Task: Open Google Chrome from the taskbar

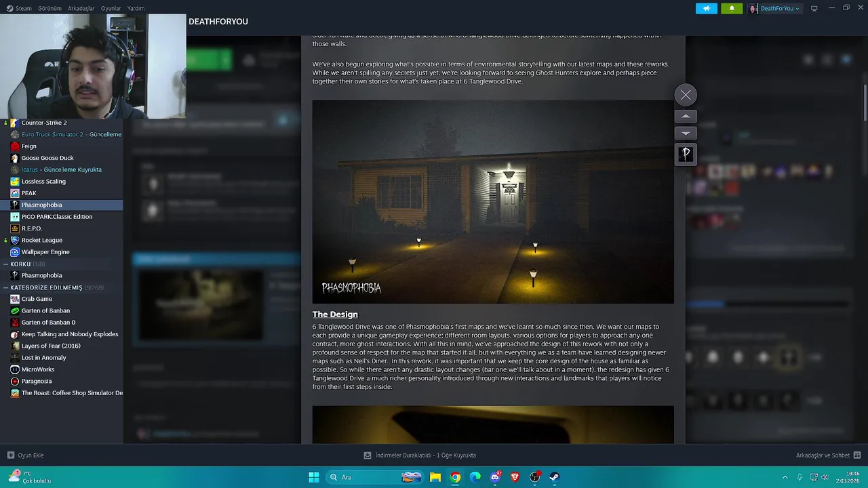Action: pyautogui.click(x=455, y=477)
